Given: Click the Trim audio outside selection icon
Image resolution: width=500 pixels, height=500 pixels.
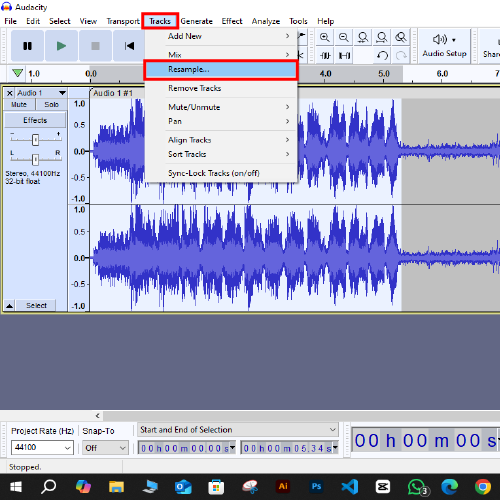Looking at the screenshot, I should [x=325, y=55].
